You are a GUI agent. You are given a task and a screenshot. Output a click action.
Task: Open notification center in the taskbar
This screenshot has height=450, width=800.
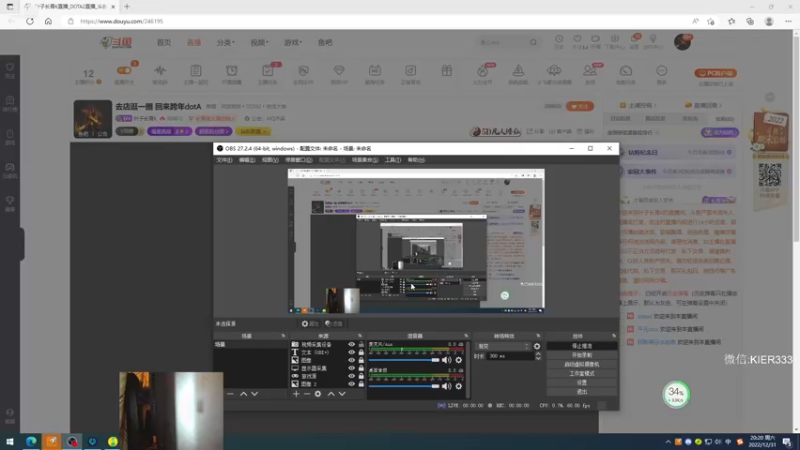tap(787, 441)
